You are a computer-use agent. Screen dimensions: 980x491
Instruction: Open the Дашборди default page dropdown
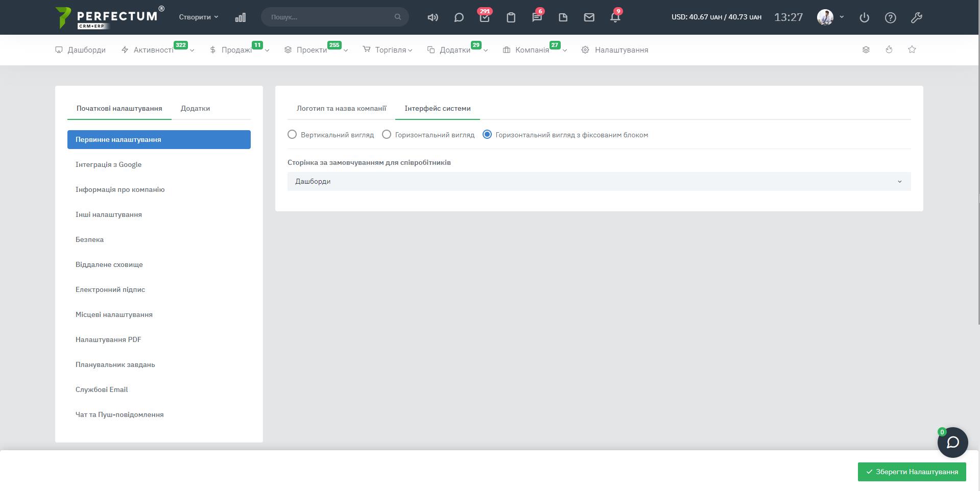599,182
